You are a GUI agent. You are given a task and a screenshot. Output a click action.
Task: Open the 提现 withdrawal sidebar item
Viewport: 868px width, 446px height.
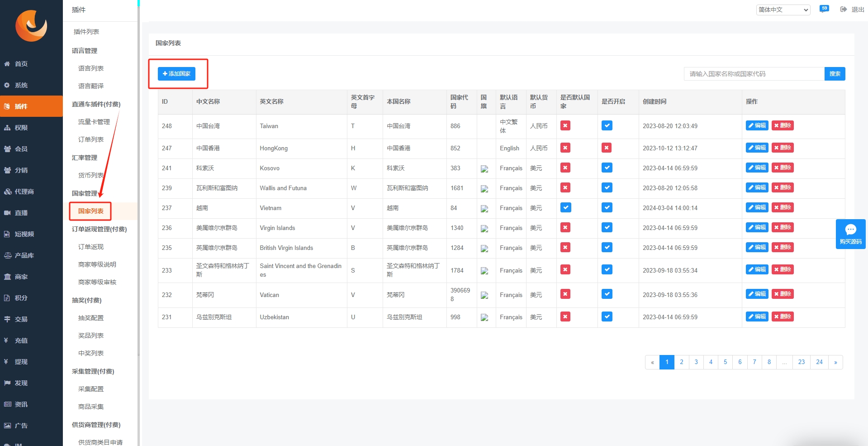tap(31, 362)
